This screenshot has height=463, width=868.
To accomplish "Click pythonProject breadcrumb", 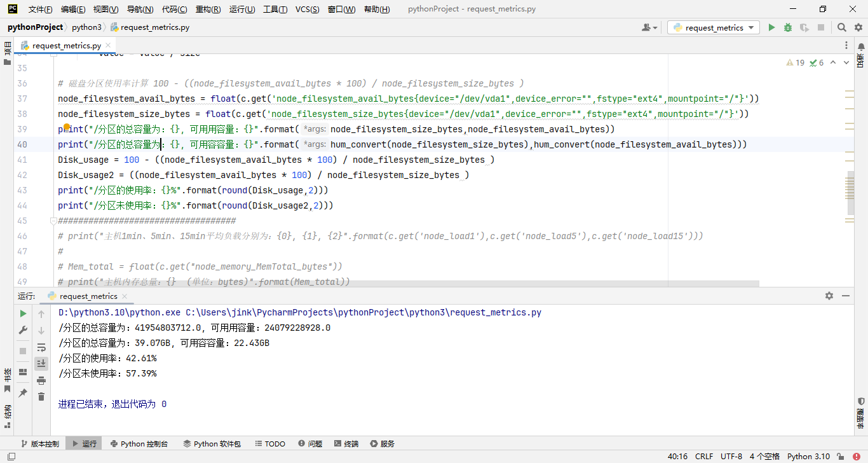I will click(35, 27).
